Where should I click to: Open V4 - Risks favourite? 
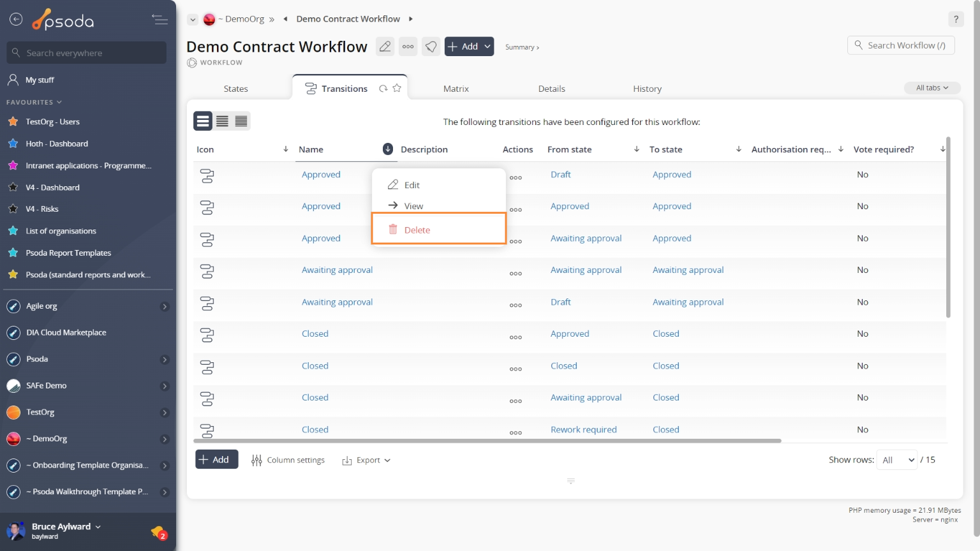(x=42, y=209)
